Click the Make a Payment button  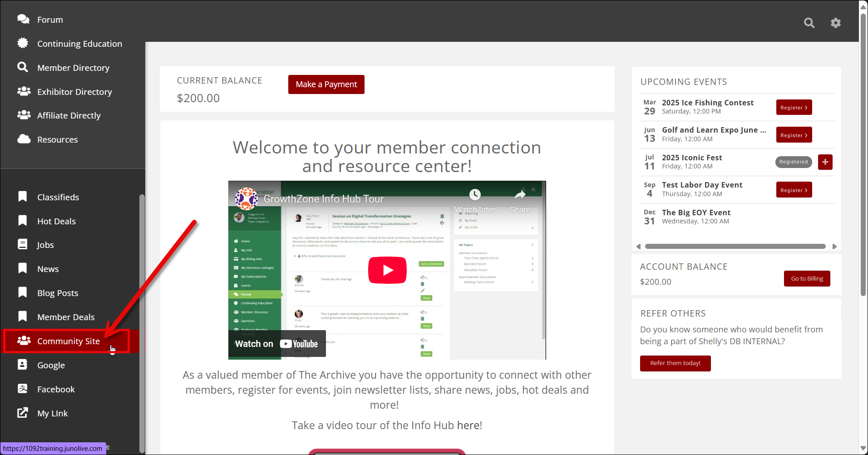click(326, 84)
